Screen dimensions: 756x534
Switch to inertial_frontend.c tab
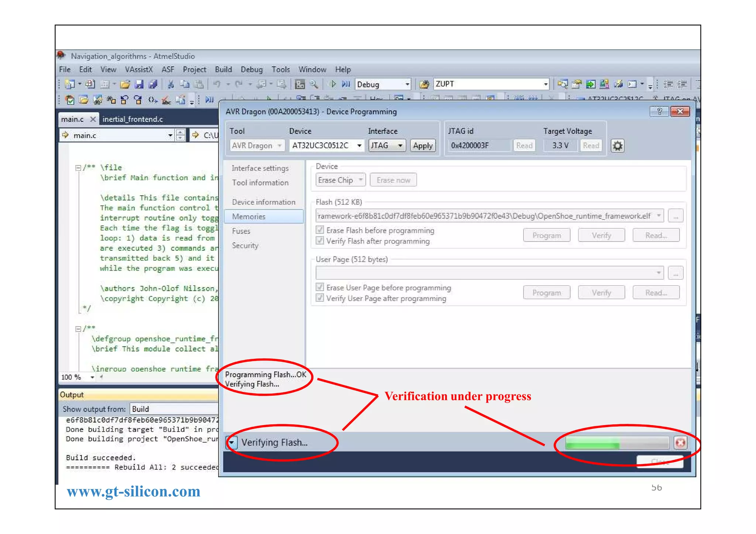pyautogui.click(x=133, y=119)
